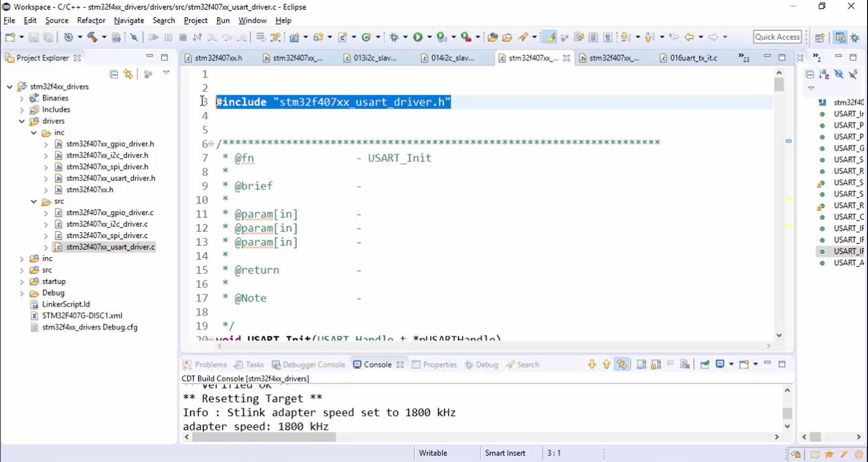
Task: Click the Build hammer icon
Action: click(92, 37)
